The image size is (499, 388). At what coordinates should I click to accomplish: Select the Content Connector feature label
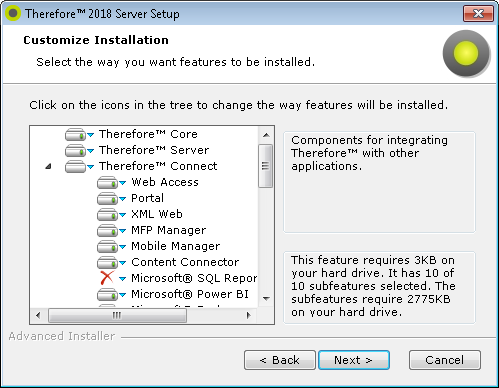[x=185, y=262]
